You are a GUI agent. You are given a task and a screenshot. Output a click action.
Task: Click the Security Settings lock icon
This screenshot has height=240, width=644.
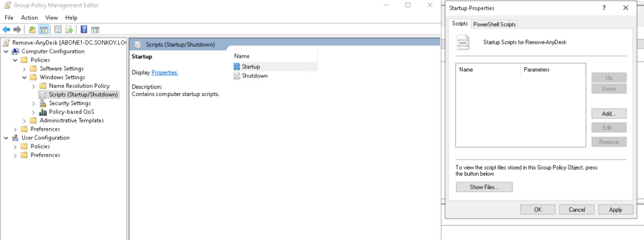tap(43, 103)
